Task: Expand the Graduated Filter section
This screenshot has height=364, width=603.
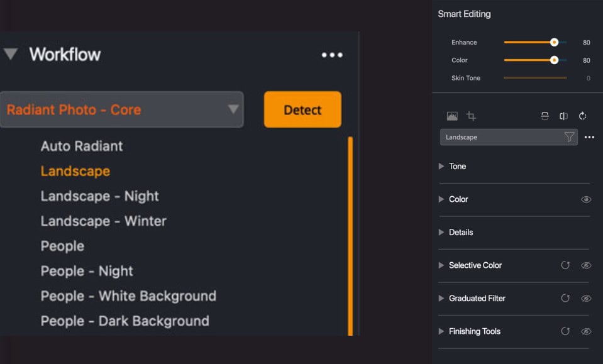Action: click(x=441, y=299)
